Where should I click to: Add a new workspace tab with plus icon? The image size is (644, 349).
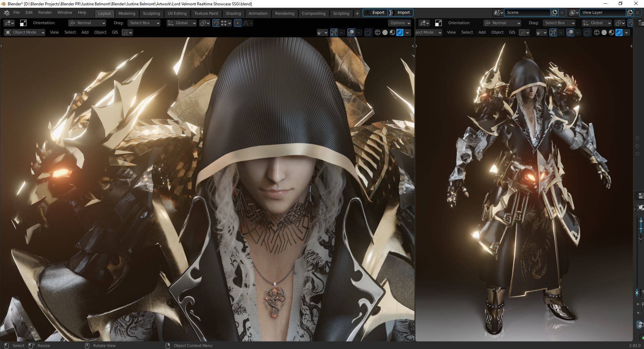pos(357,13)
